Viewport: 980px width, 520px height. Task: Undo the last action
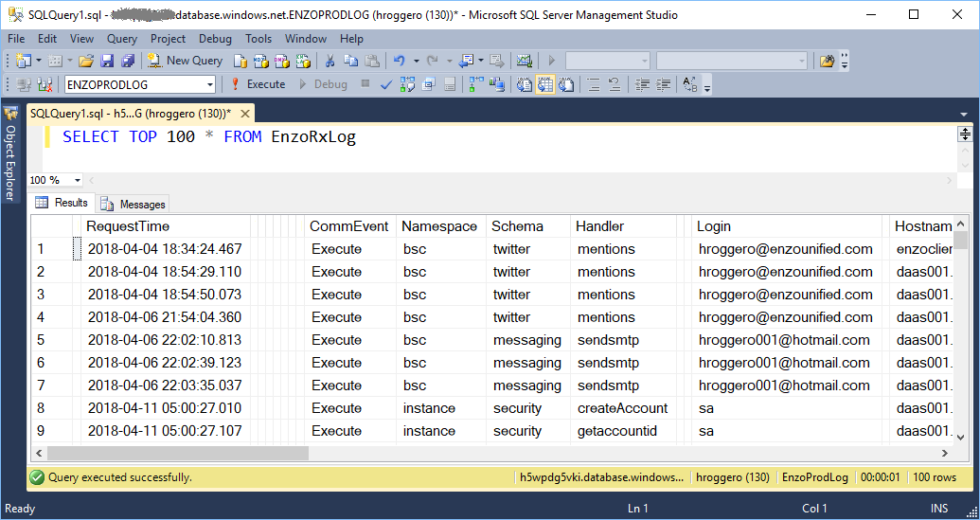400,61
